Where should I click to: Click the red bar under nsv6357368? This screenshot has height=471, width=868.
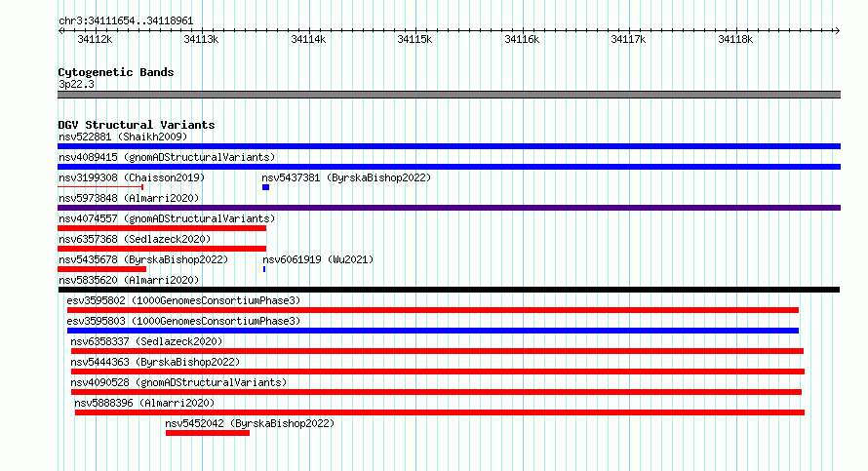[162, 249]
